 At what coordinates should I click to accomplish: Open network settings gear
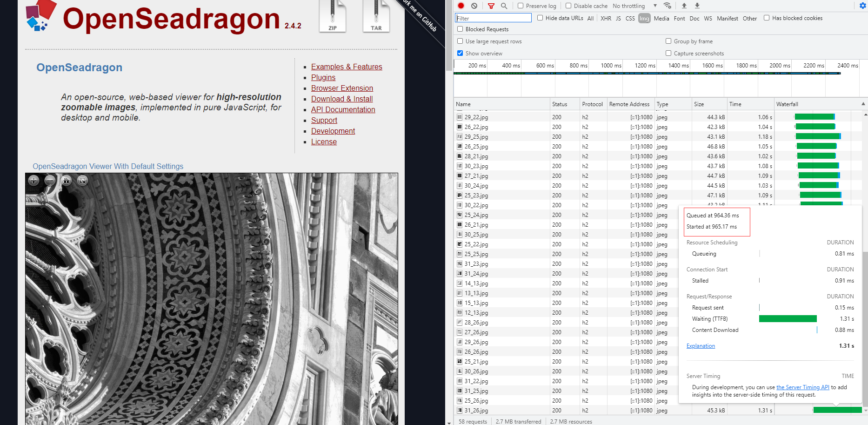(x=863, y=6)
